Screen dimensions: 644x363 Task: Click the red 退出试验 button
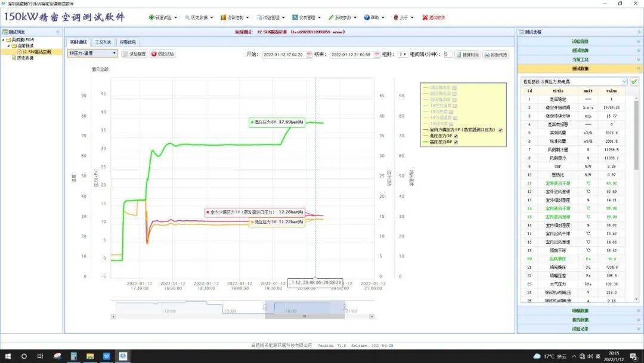click(x=163, y=54)
